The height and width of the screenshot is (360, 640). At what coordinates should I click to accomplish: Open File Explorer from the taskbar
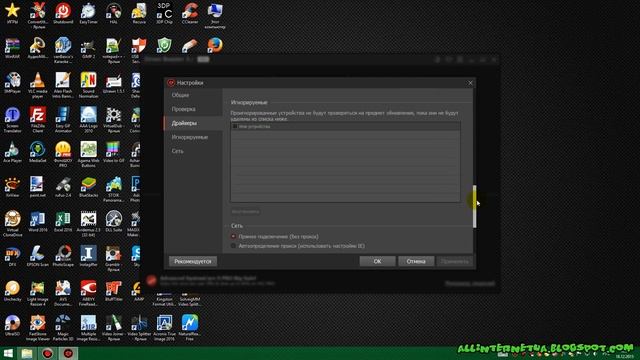pos(27,353)
